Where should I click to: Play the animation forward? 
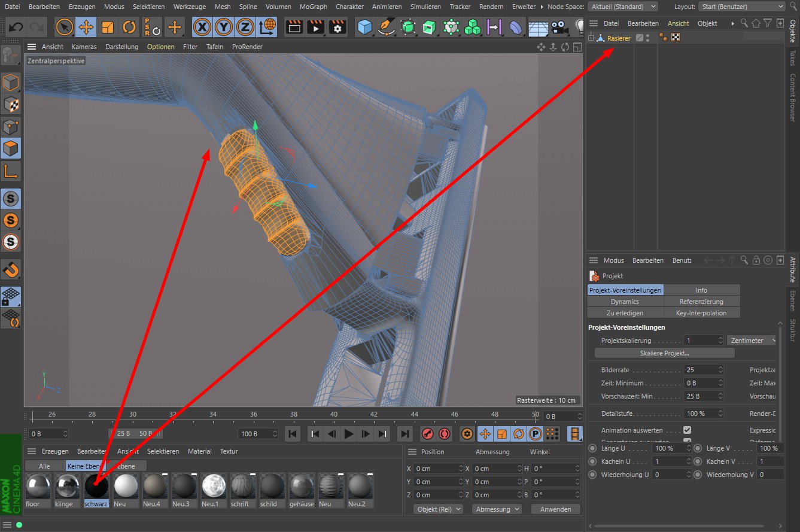pos(349,434)
